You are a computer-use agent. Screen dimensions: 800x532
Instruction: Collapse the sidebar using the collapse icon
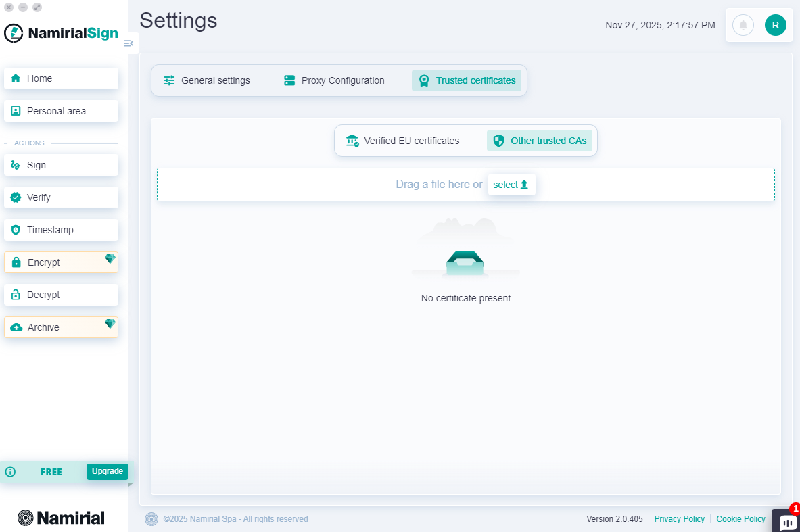128,43
